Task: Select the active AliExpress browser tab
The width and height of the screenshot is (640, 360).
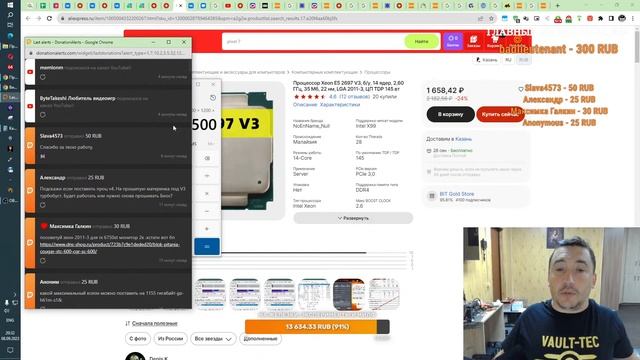Action: tap(179, 6)
